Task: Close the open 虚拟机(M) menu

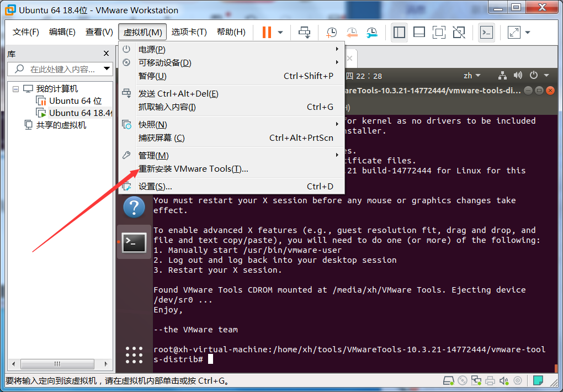Action: tap(142, 32)
